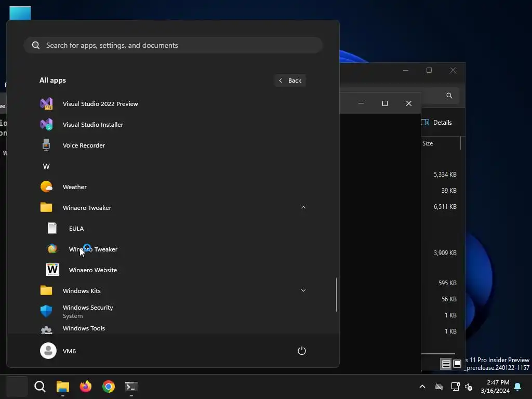The width and height of the screenshot is (532, 399).
Task: Click the EULA entry text
Action: (x=76, y=229)
